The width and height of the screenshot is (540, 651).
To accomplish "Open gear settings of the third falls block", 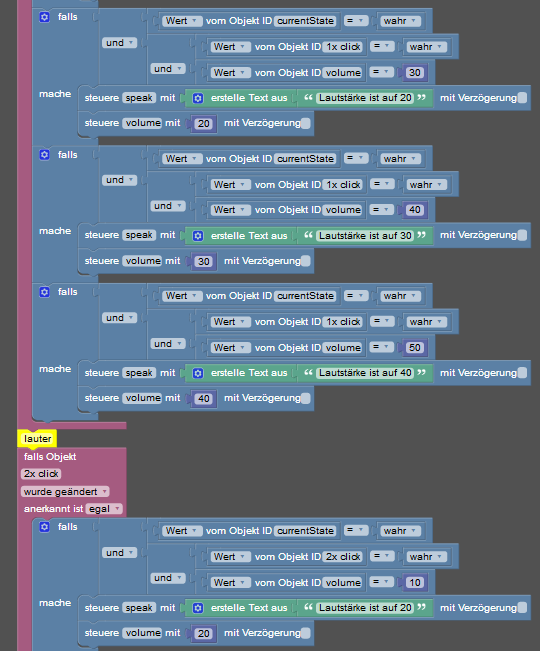I will pyautogui.click(x=44, y=292).
